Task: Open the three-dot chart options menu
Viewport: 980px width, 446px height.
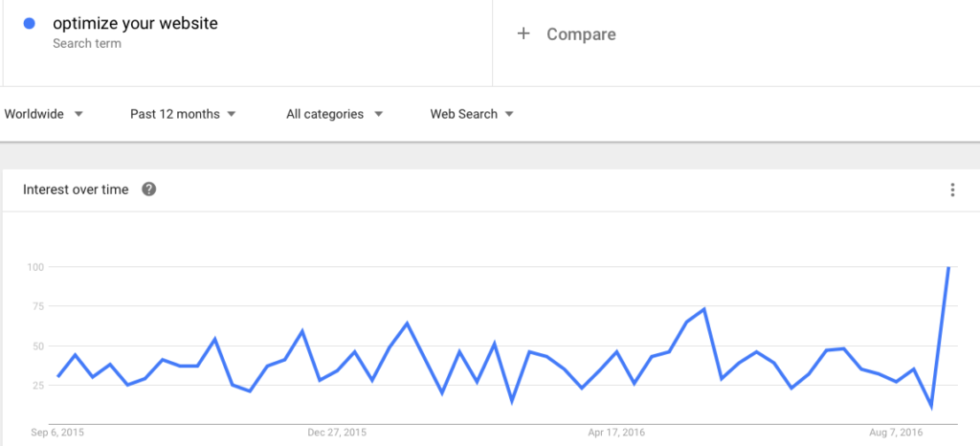Action: [x=952, y=190]
